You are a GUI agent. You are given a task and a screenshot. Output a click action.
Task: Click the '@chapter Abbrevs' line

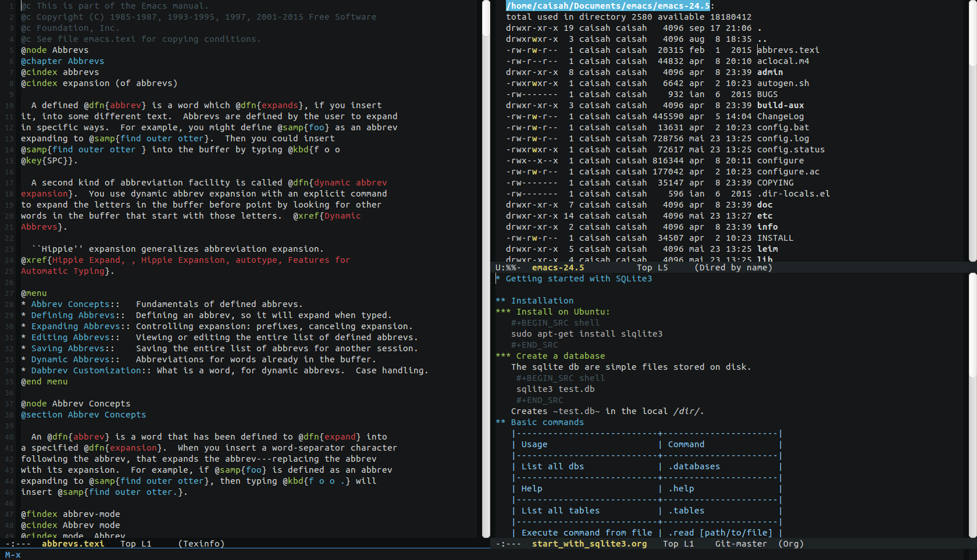click(x=63, y=61)
